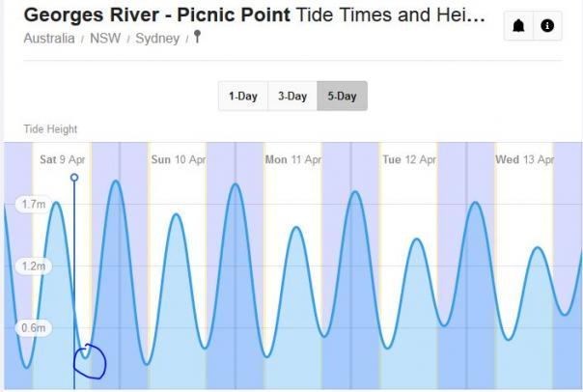The width and height of the screenshot is (583, 392).
Task: Open the info icon button
Action: (547, 26)
